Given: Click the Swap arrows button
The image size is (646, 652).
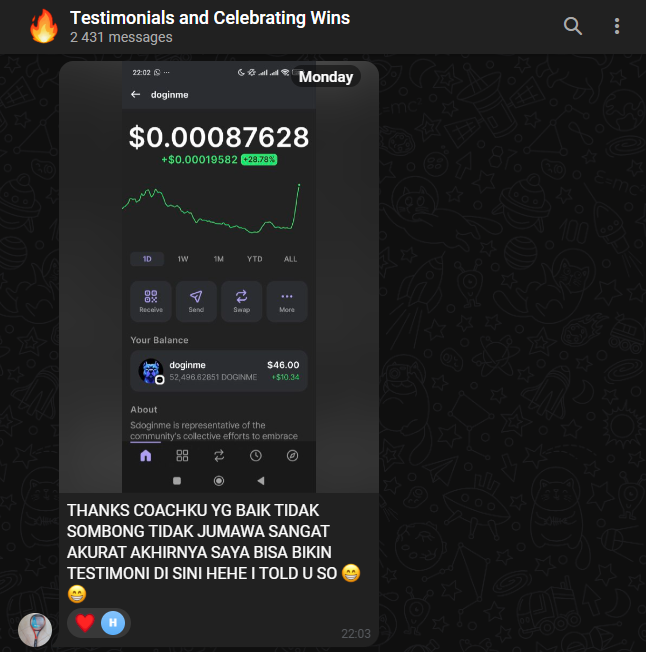Looking at the screenshot, I should 242,301.
